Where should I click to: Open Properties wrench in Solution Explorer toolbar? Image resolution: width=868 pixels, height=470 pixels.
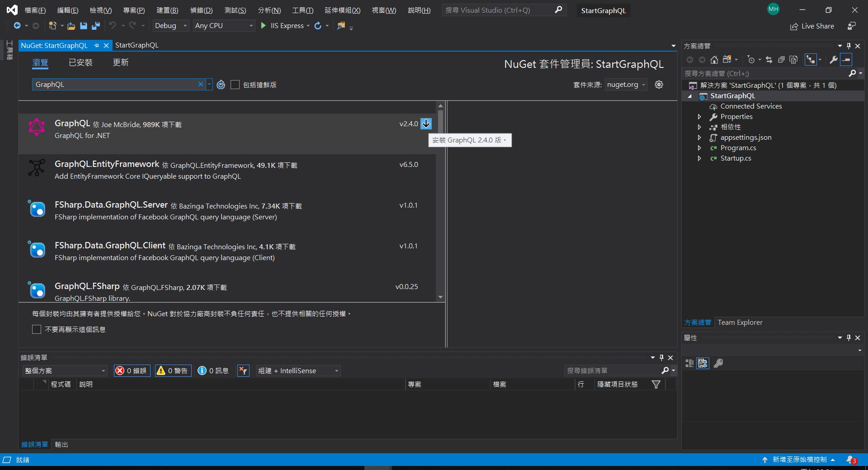point(834,59)
